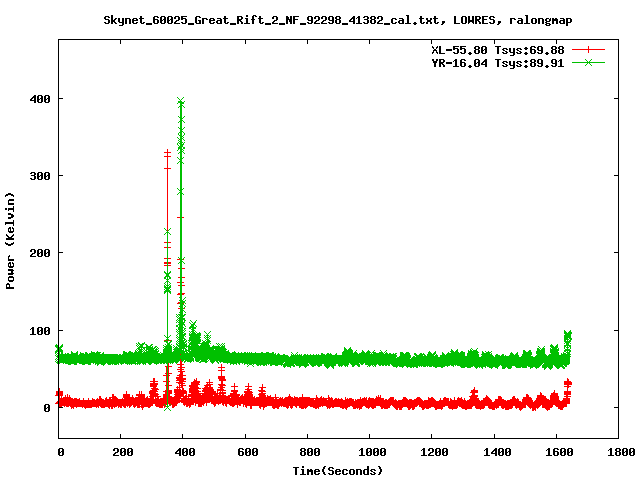Click the green peak marker near 400 Kelvin
640x480 pixels.
click(x=181, y=100)
